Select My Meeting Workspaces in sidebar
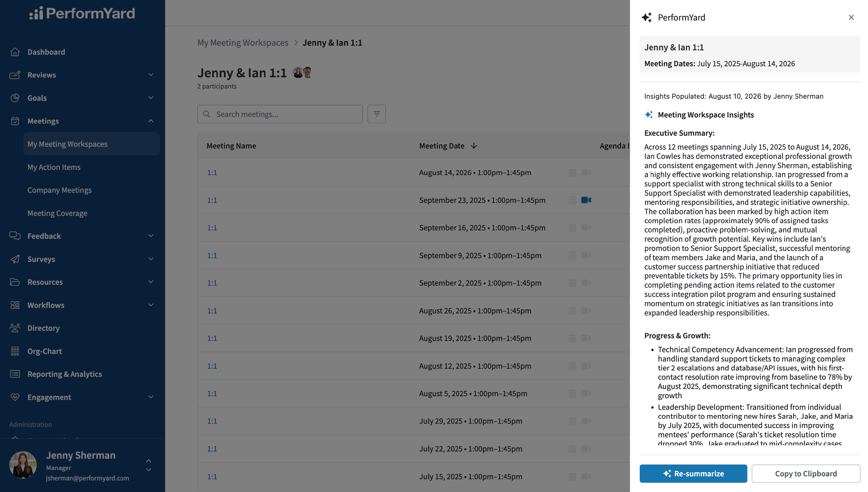 [x=91, y=144]
